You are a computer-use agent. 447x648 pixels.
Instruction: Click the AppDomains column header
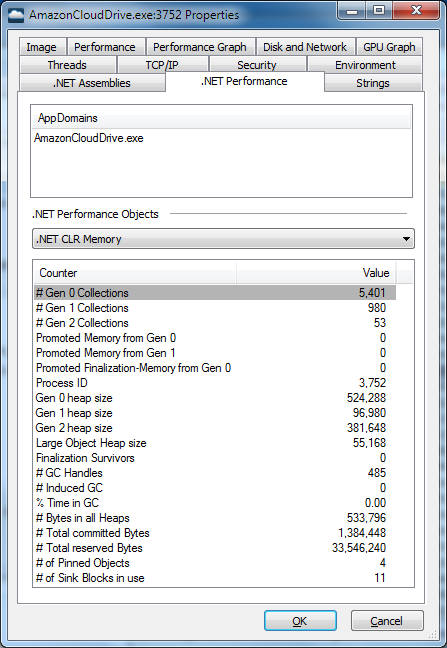[x=221, y=118]
